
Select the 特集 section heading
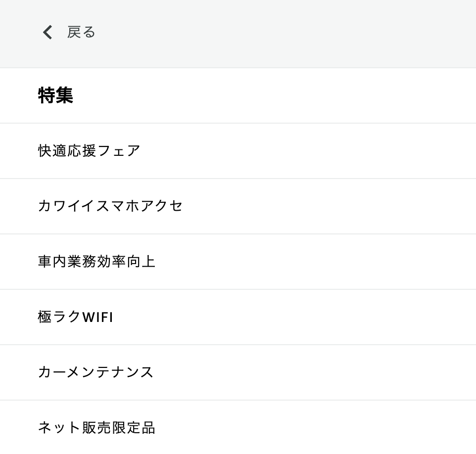(x=55, y=95)
